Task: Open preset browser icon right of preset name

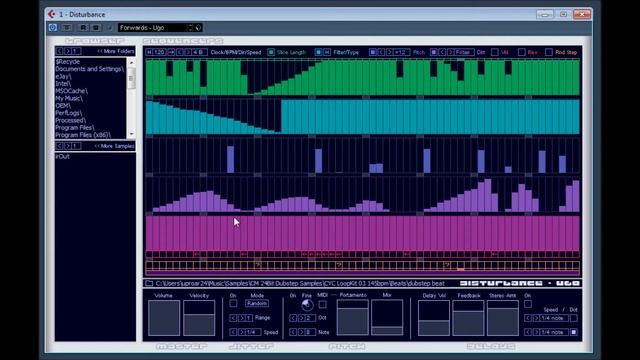Action: point(198,28)
